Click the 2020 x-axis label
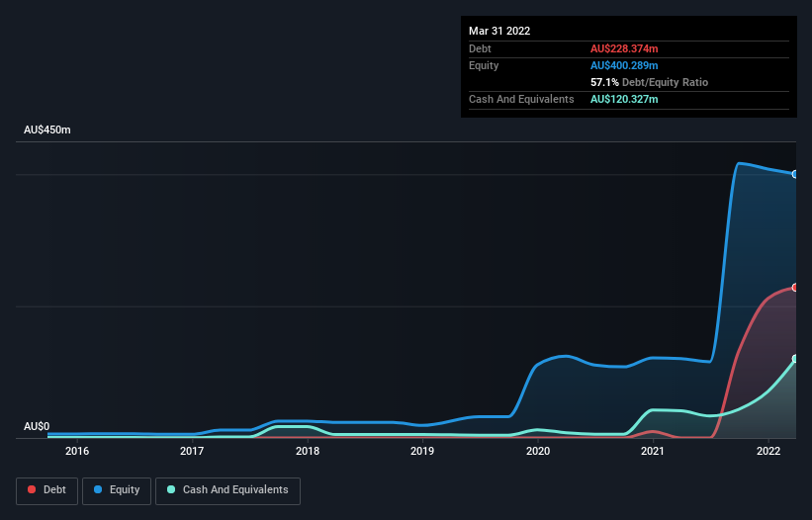Viewport: 812px width, 520px height. click(538, 451)
